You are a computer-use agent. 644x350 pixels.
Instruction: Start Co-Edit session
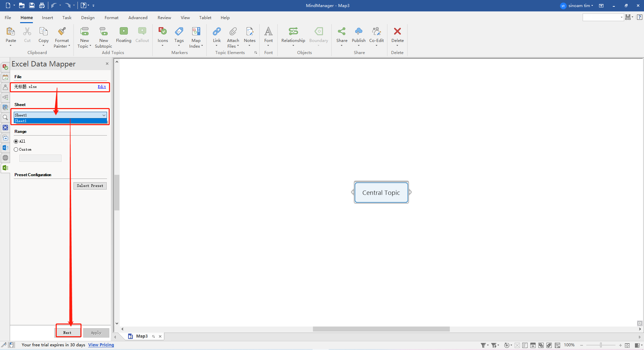(x=376, y=32)
